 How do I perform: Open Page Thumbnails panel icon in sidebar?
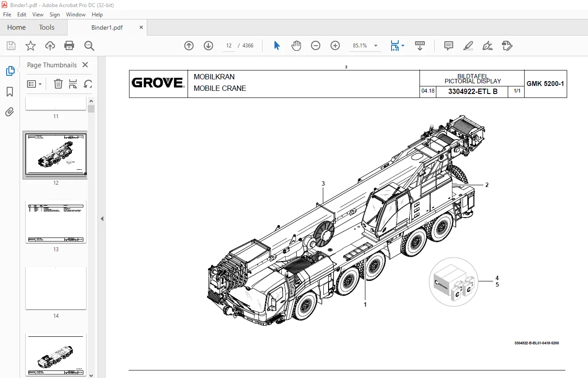[x=10, y=71]
